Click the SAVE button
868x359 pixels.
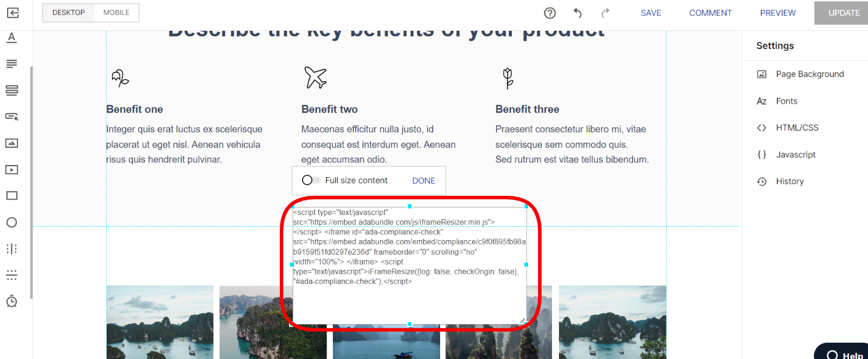tap(651, 13)
